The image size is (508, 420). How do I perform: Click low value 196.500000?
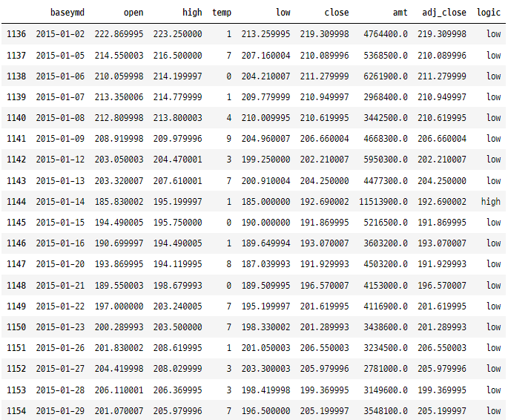265,410
